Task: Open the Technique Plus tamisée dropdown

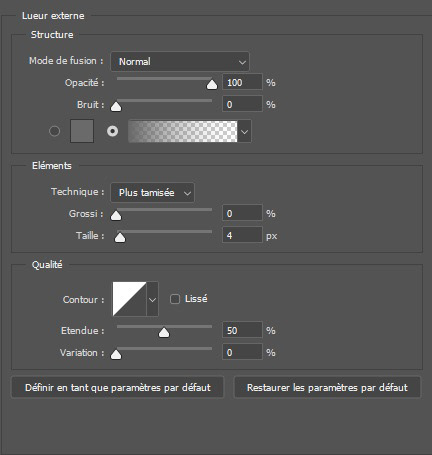Action: coord(153,193)
